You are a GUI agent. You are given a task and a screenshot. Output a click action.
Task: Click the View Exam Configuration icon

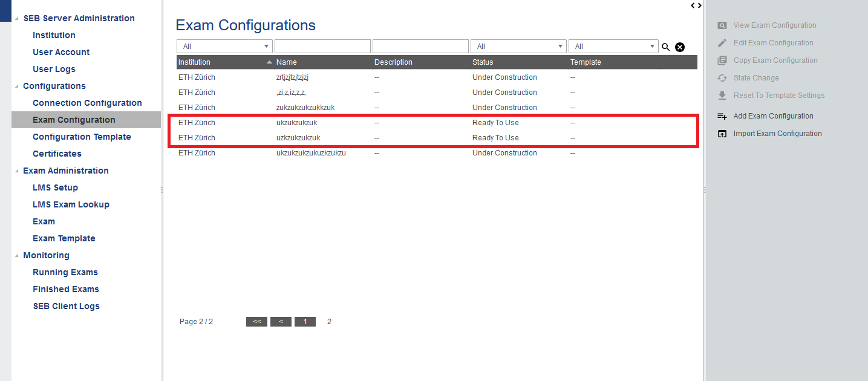722,25
